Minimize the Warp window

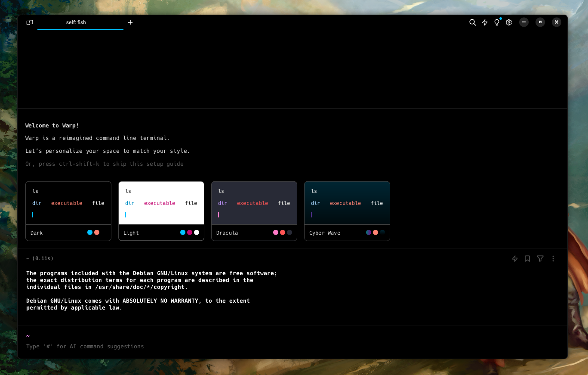click(x=524, y=22)
